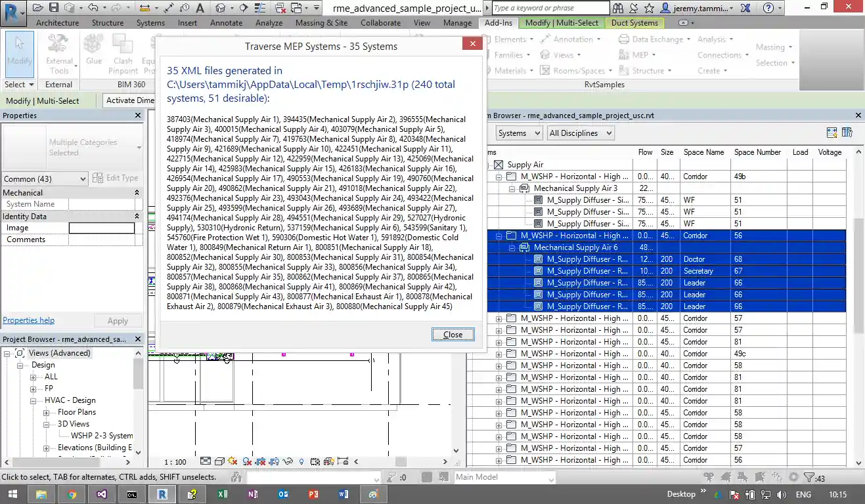The width and height of the screenshot is (865, 504).
Task: Toggle the Sun Path setting
Action: (231, 461)
